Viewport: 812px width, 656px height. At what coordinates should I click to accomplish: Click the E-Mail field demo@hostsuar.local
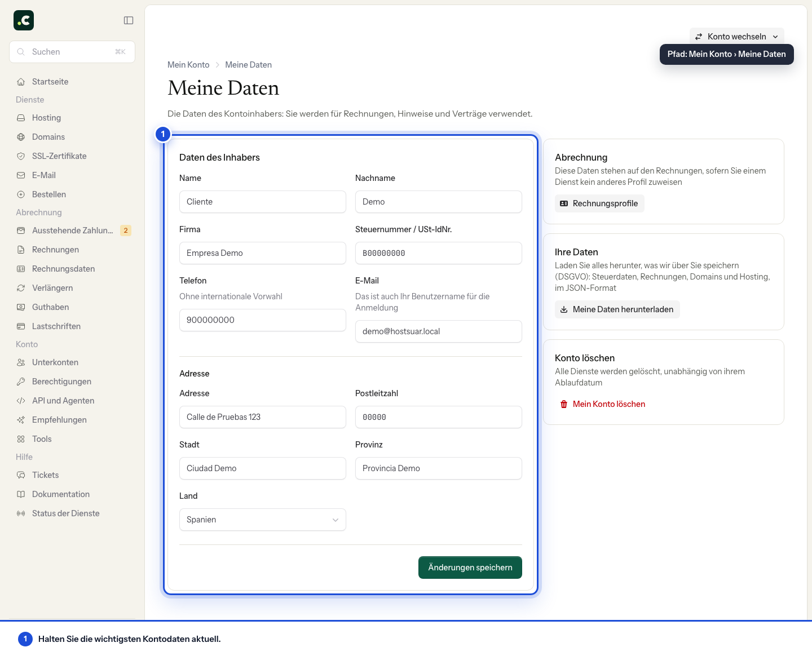tap(439, 331)
